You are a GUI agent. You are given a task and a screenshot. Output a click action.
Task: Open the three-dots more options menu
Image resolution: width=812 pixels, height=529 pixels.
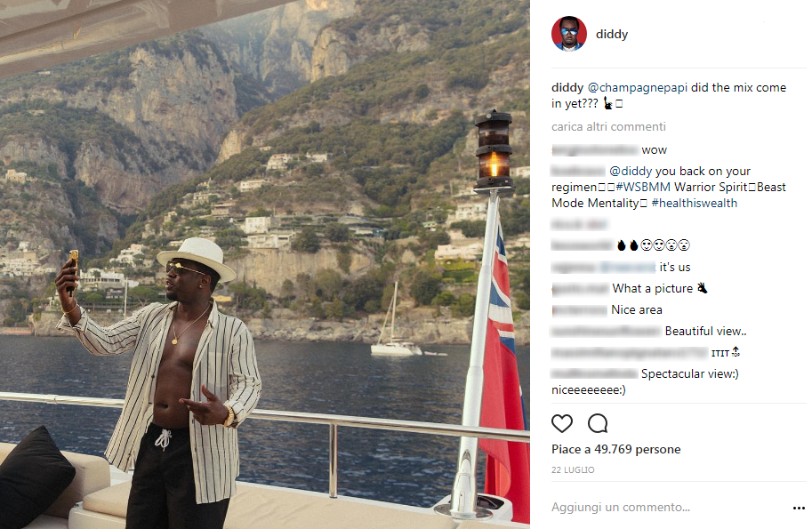click(799, 508)
